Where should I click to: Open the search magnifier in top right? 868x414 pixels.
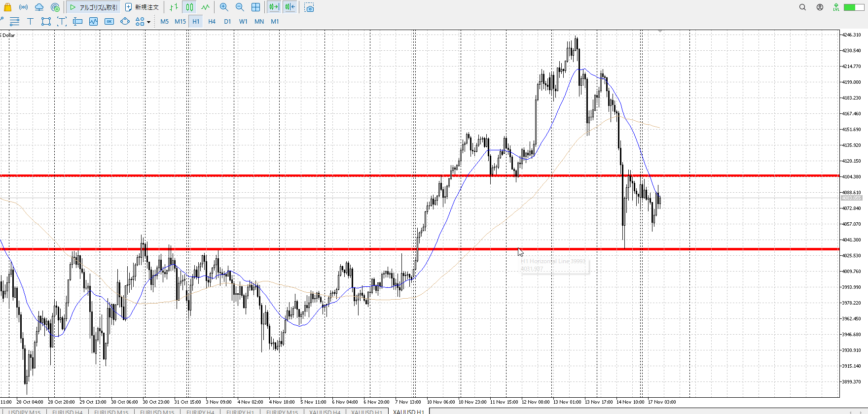click(x=802, y=7)
